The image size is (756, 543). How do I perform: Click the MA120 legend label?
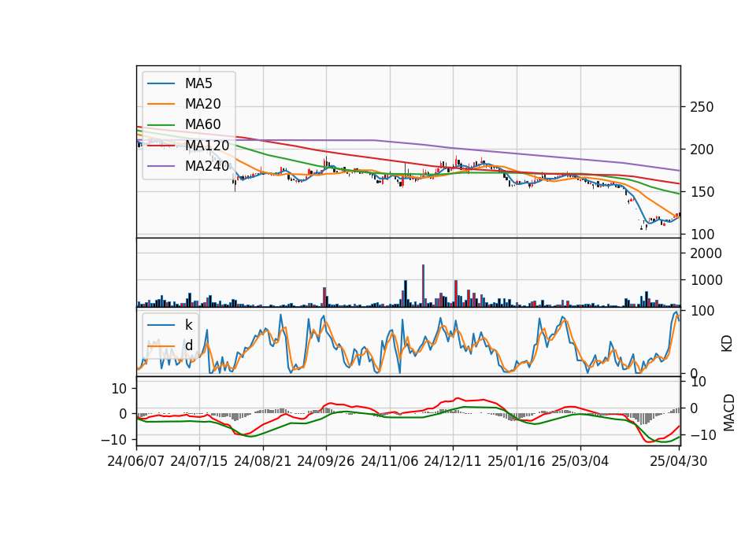point(207,145)
